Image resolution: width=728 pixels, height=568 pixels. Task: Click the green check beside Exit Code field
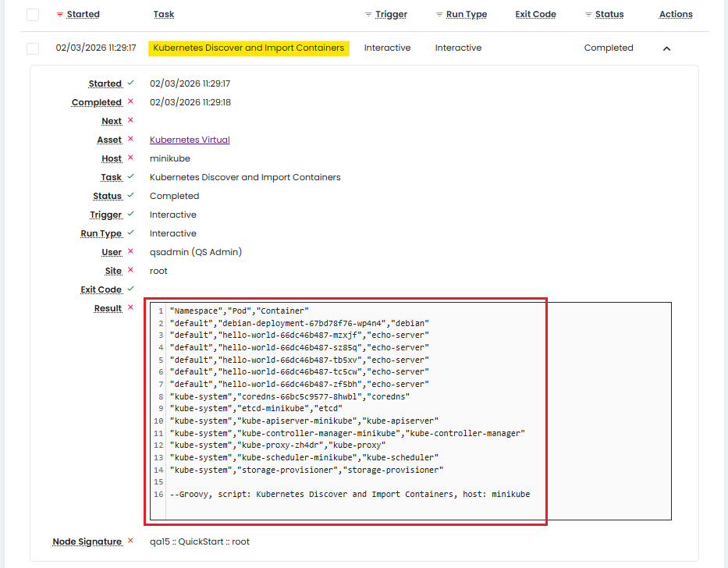130,289
